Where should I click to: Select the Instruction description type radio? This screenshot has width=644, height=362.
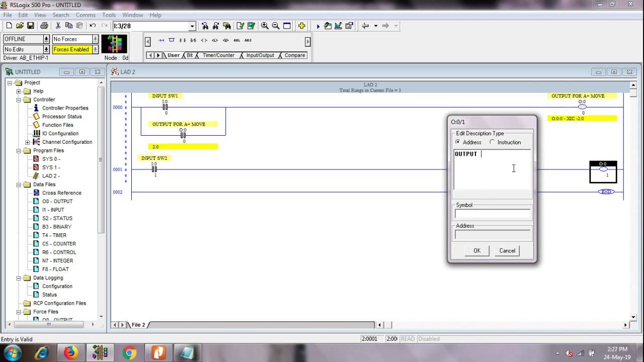point(492,142)
